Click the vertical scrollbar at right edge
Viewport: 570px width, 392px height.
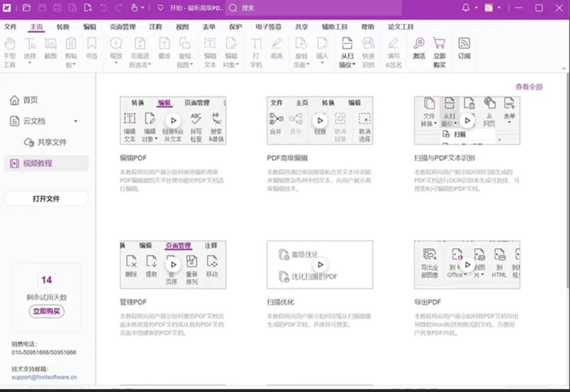[x=568, y=181]
